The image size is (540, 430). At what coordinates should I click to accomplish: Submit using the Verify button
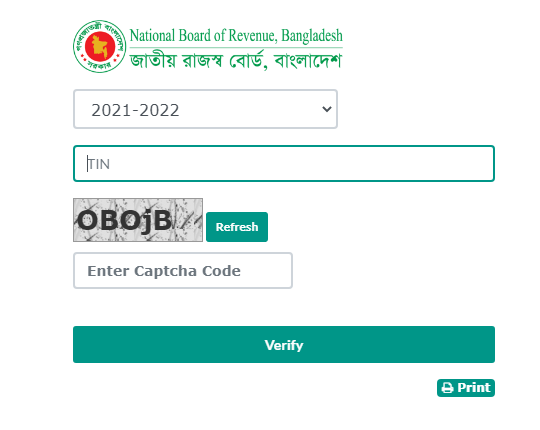pyautogui.click(x=284, y=345)
